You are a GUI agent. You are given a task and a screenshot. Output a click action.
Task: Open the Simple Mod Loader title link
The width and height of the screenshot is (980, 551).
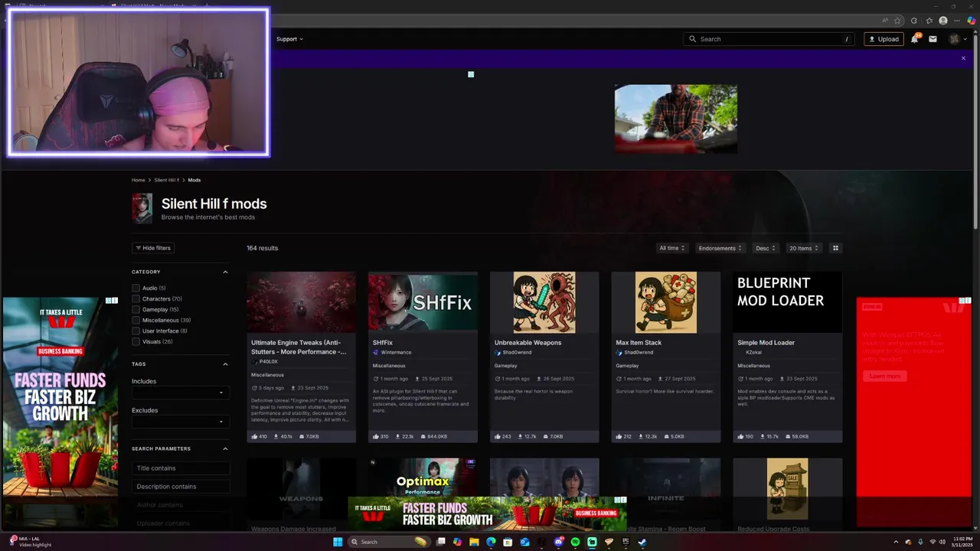point(766,343)
